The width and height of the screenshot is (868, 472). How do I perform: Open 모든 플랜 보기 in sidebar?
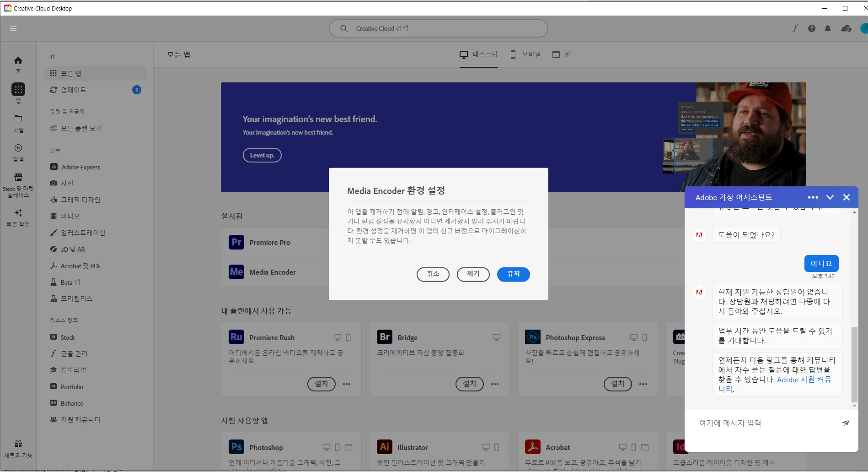96,129
